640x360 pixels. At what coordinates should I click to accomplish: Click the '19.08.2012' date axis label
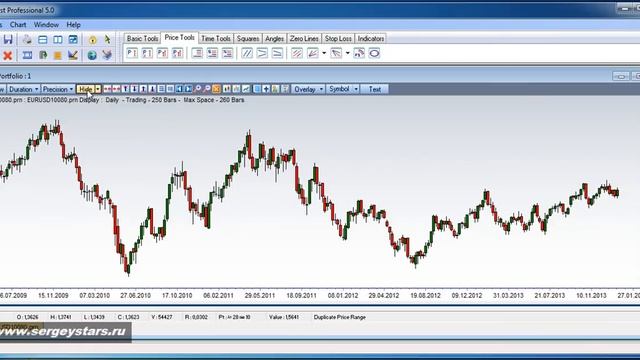click(425, 295)
